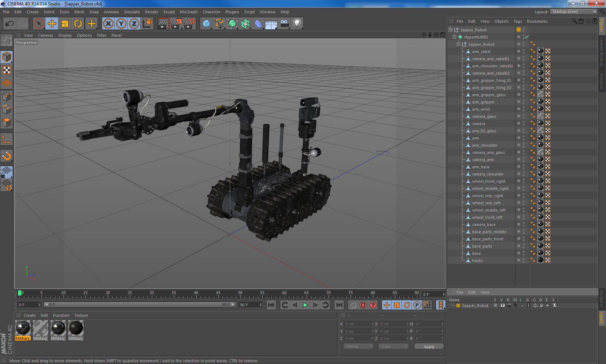This screenshot has height=364, width=606.
Task: Switch to Points mode
Action: click(6, 96)
